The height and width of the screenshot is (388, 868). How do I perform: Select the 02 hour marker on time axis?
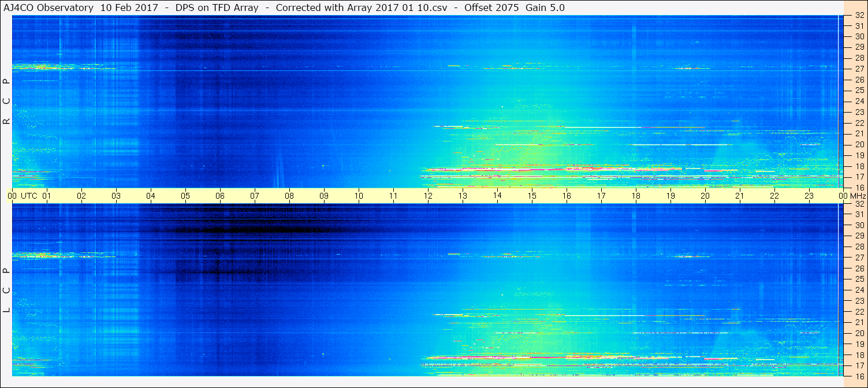tap(81, 196)
